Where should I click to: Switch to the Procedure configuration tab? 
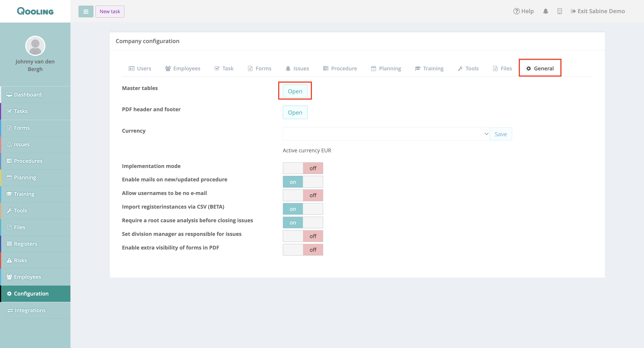pyautogui.click(x=340, y=68)
